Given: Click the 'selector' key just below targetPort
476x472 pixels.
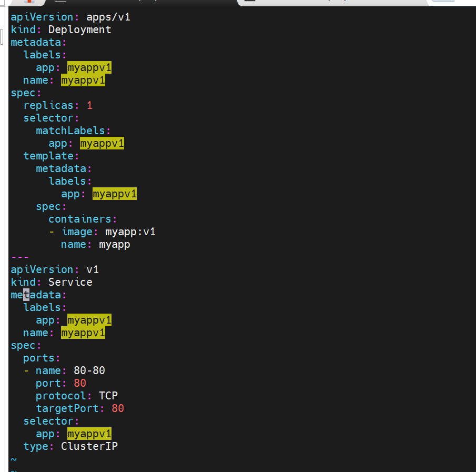Looking at the screenshot, I should (x=48, y=421).
